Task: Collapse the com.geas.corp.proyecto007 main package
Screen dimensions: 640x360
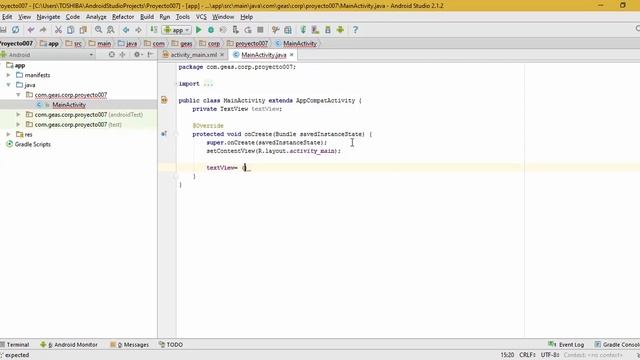Action: [x=18, y=95]
